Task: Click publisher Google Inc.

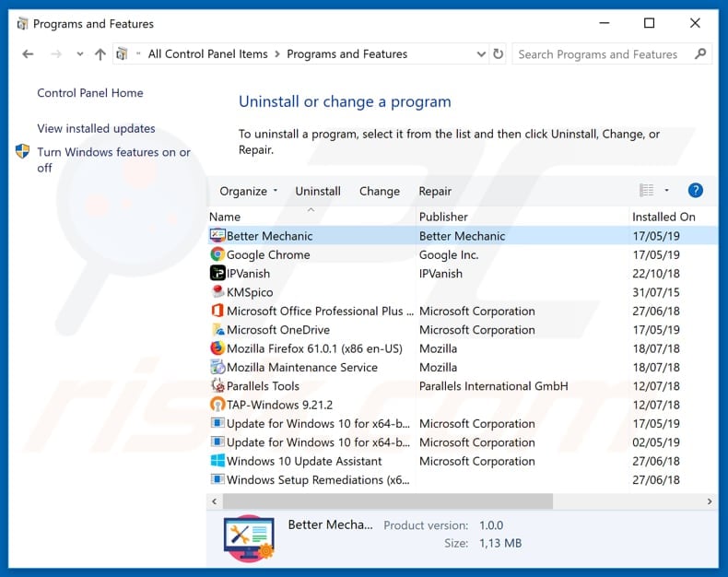Action: coord(449,254)
